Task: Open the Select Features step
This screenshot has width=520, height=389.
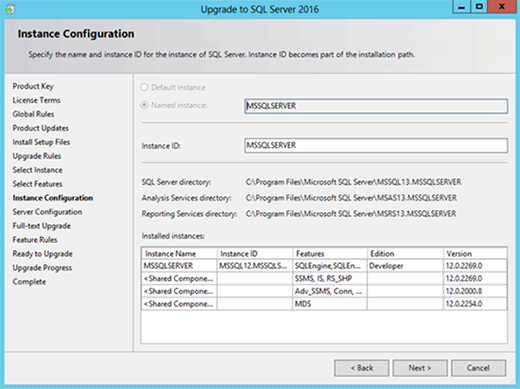Action: coord(38,184)
